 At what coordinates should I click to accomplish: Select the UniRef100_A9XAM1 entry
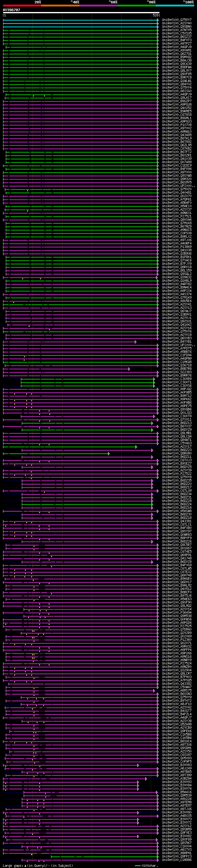point(177,50)
